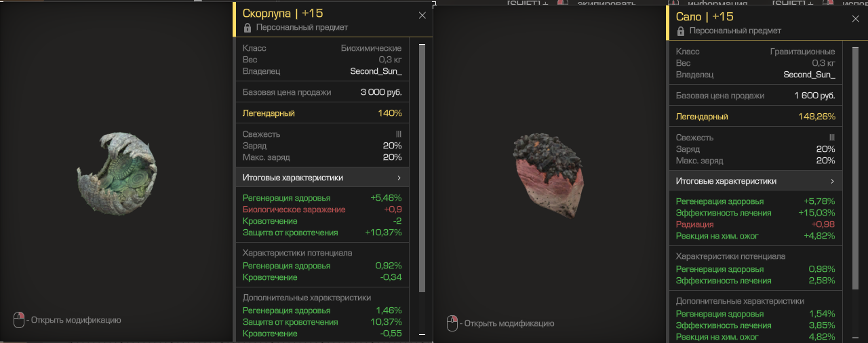The image size is (868, 343).
Task: Click additional healing efficiency value 3,85%
Action: coord(822,325)
